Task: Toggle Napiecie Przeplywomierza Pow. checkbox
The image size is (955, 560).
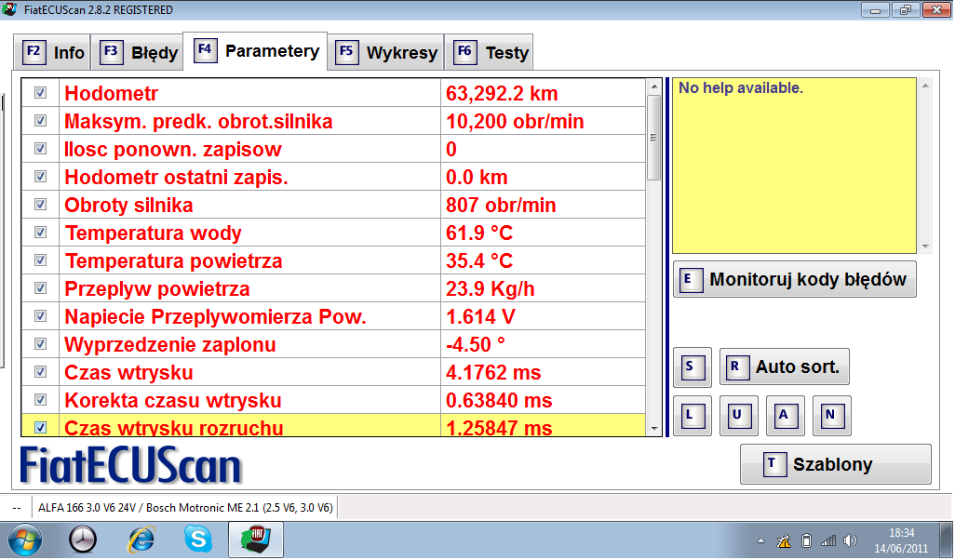Action: 40,316
